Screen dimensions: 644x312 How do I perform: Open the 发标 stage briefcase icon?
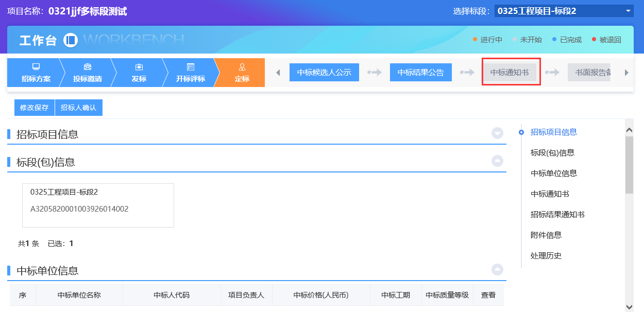139,67
